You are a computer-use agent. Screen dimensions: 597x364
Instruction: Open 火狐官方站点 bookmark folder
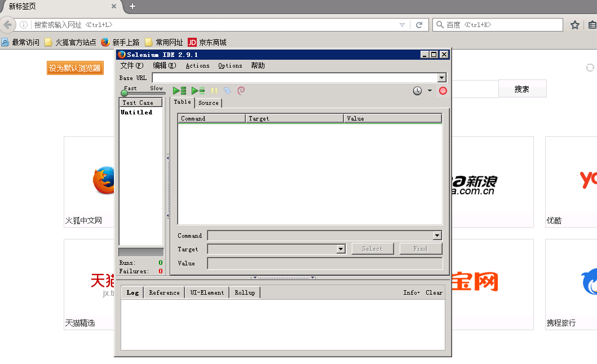pos(70,42)
